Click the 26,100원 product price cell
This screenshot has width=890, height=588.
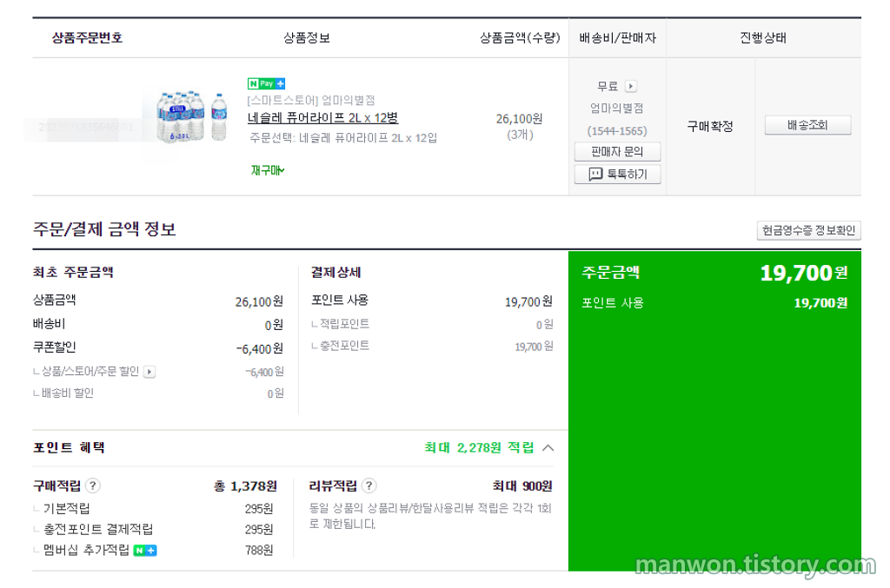coord(520,119)
